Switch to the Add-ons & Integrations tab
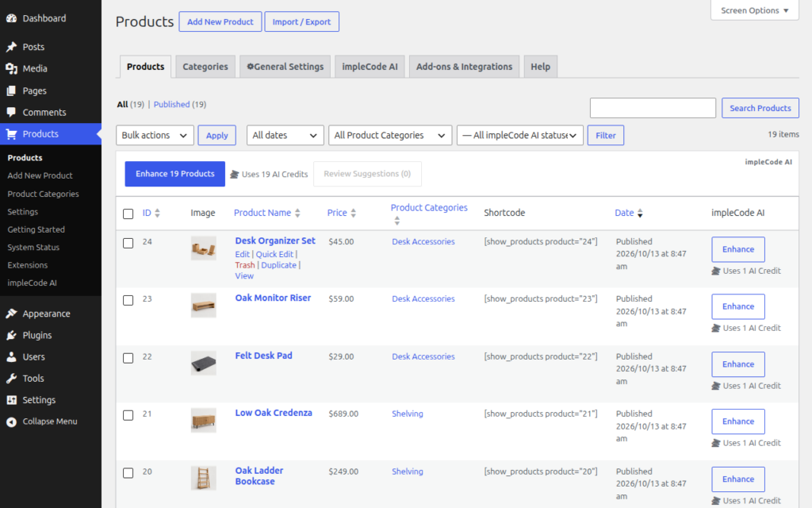812x508 pixels. (x=464, y=67)
